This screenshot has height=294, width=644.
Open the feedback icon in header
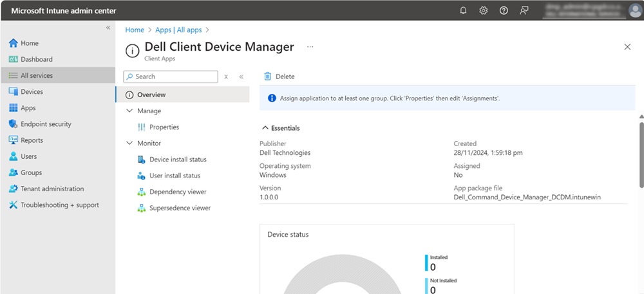[524, 10]
